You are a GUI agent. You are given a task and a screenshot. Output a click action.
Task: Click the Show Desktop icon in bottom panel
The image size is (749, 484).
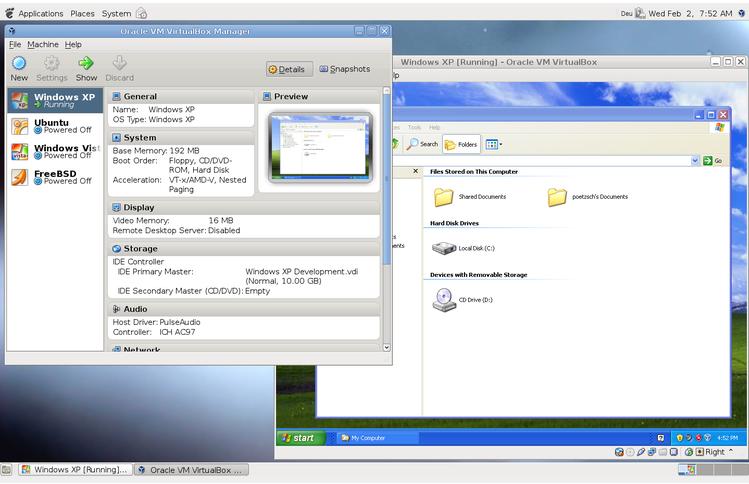pos(6,470)
